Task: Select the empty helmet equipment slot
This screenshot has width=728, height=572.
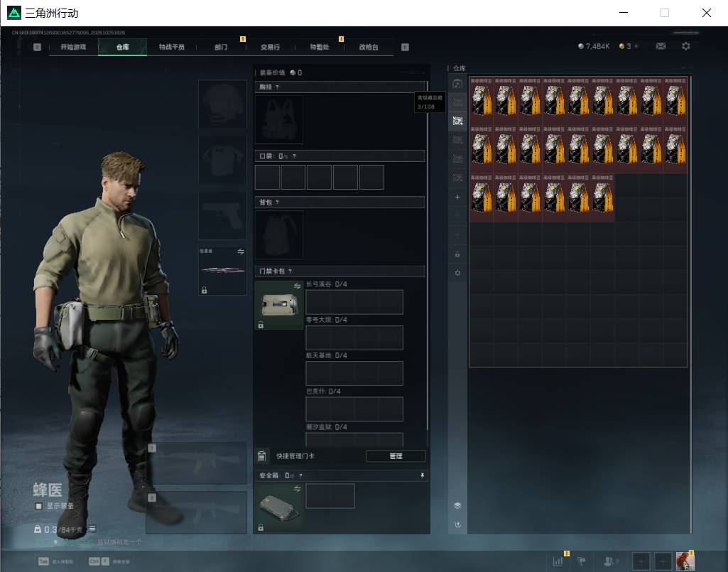Action: coord(222,104)
